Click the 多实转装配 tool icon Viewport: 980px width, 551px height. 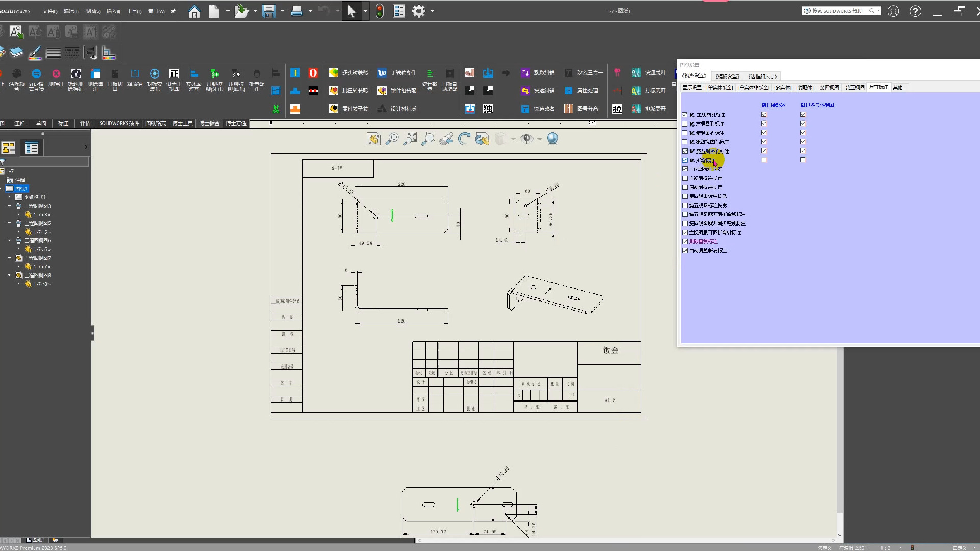[334, 72]
